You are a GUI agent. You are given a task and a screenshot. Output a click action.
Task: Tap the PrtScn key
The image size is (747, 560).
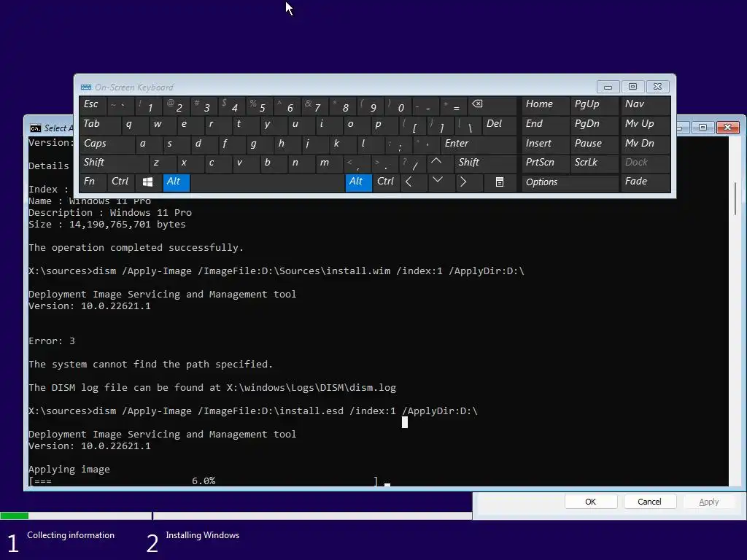pyautogui.click(x=546, y=163)
